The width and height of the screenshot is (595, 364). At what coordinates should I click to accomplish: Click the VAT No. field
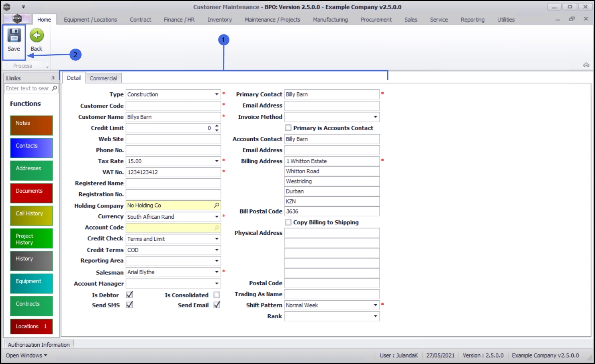173,172
